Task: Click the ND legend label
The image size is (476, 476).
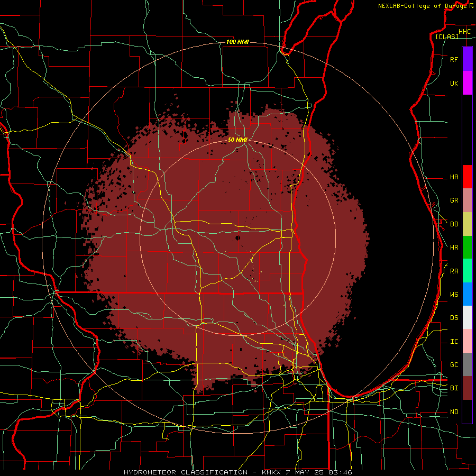Action: pos(454,412)
